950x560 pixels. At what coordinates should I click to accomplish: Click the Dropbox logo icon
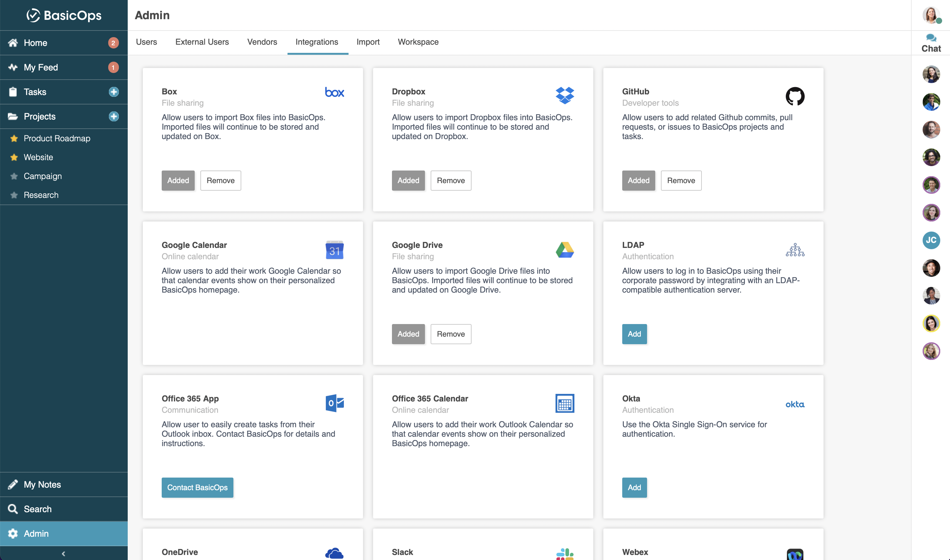coord(565,95)
